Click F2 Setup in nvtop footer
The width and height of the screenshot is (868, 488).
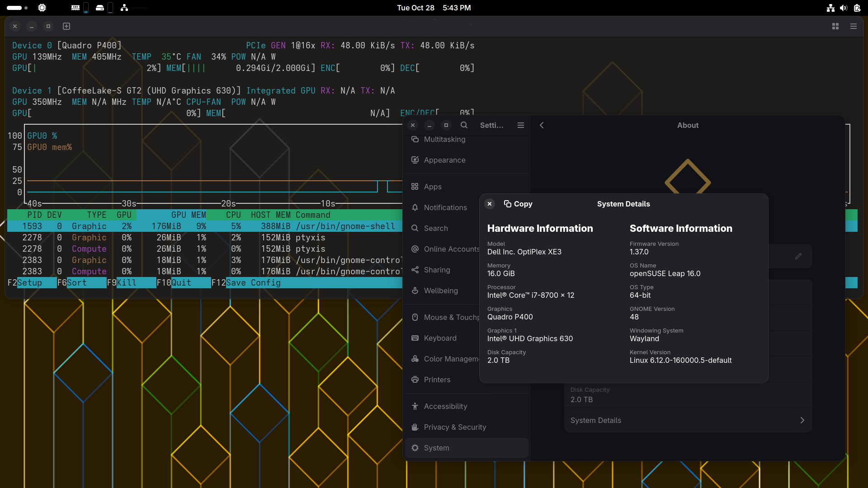click(29, 282)
